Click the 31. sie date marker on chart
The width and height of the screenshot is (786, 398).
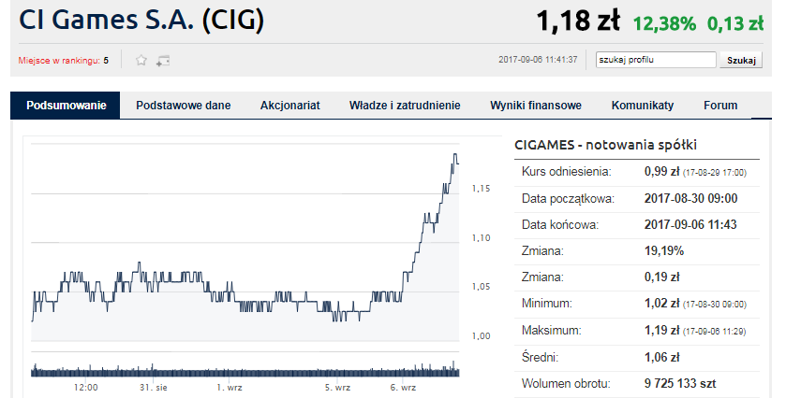coord(153,387)
